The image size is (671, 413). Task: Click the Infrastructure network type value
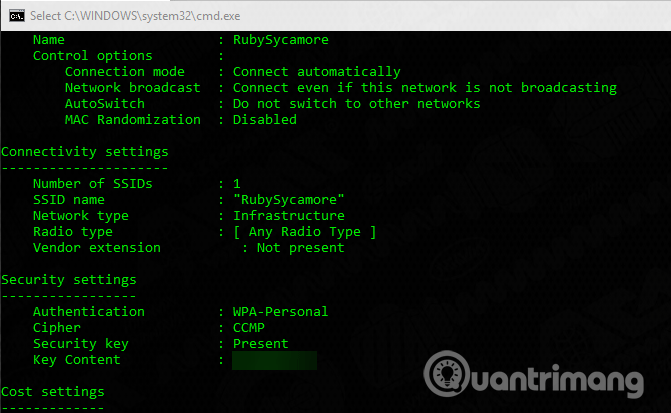[288, 216]
